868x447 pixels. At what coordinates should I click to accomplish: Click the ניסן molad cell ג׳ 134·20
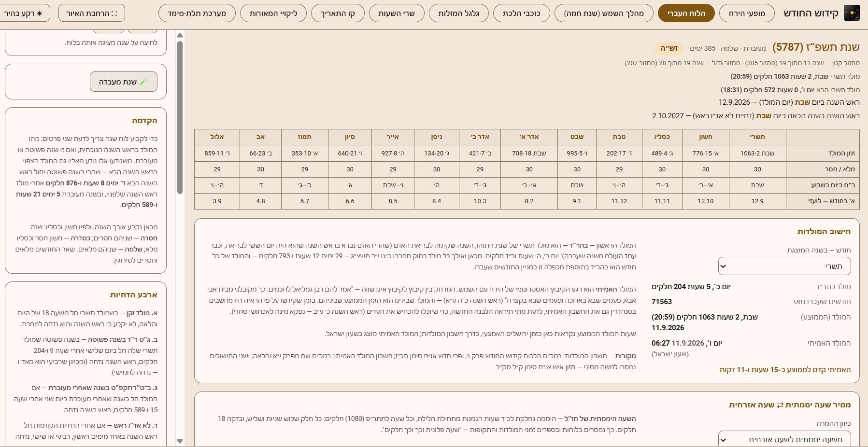(437, 153)
